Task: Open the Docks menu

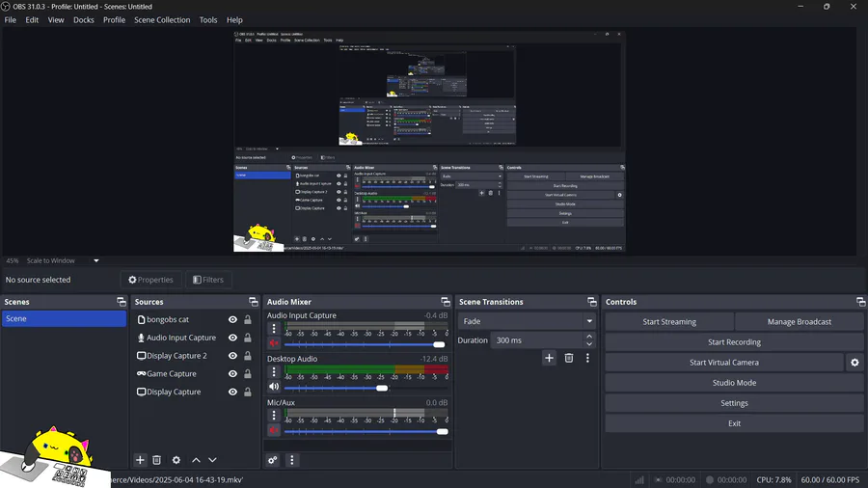Action: coord(84,20)
